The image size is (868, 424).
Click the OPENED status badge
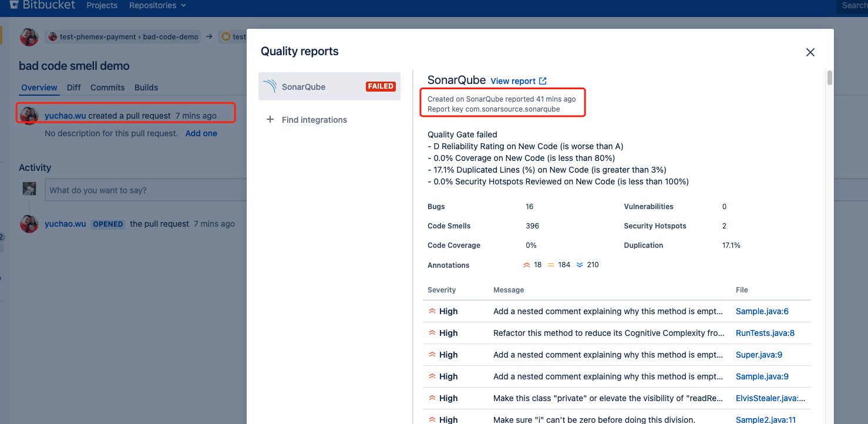(x=108, y=224)
